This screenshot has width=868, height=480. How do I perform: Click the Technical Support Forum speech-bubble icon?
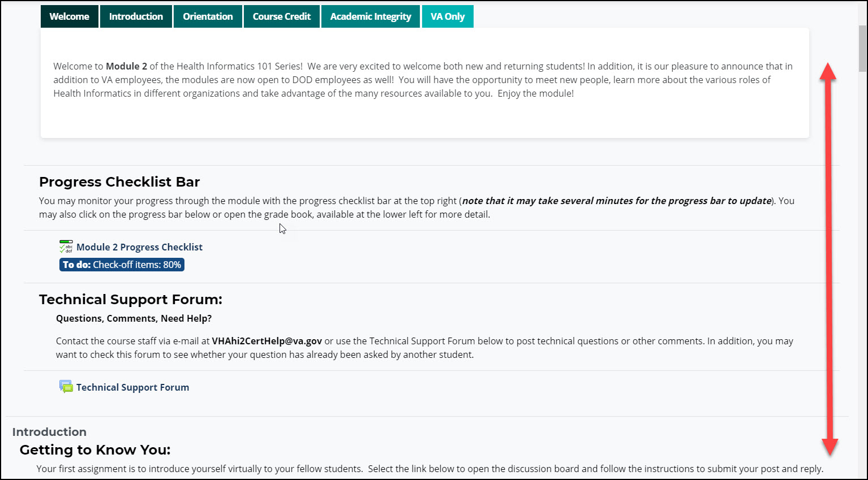tap(66, 387)
